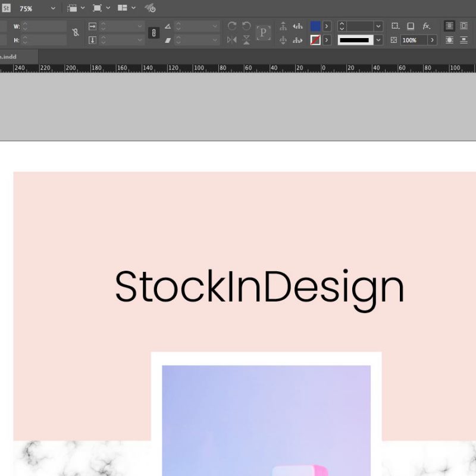Expand the 75% zoom level dropdown
This screenshot has width=476, height=476.
click(x=53, y=8)
